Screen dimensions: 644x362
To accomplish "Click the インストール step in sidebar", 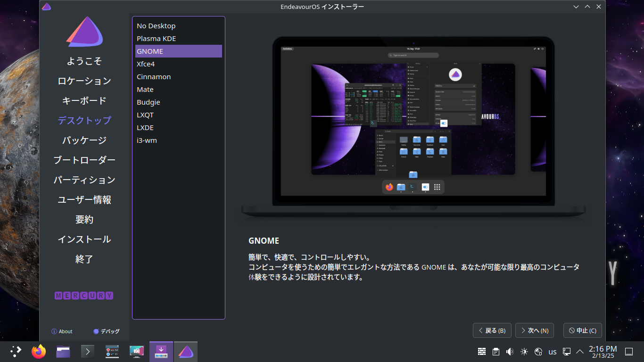I will point(84,239).
